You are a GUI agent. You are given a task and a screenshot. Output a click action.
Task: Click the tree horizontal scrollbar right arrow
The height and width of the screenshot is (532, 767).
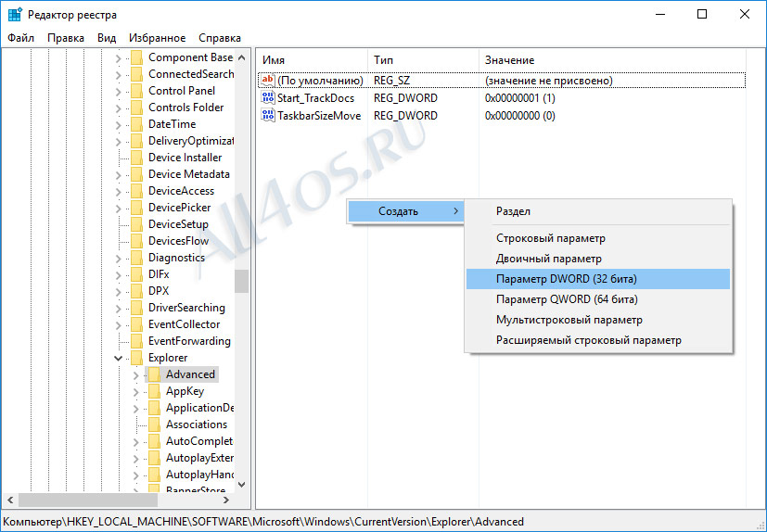(226, 500)
